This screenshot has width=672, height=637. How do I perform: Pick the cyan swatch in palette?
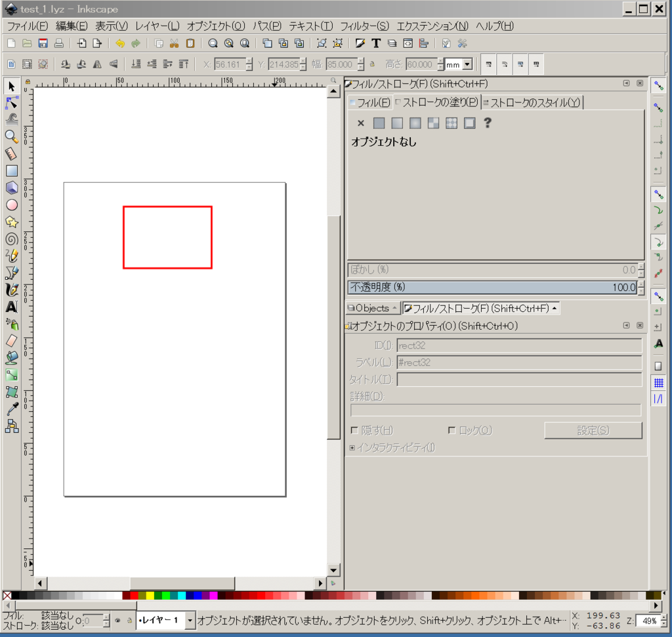182,596
